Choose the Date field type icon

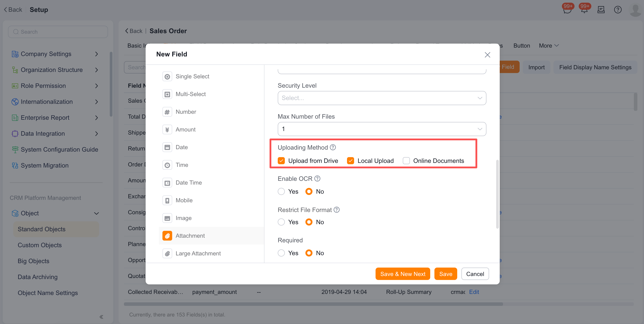click(167, 147)
